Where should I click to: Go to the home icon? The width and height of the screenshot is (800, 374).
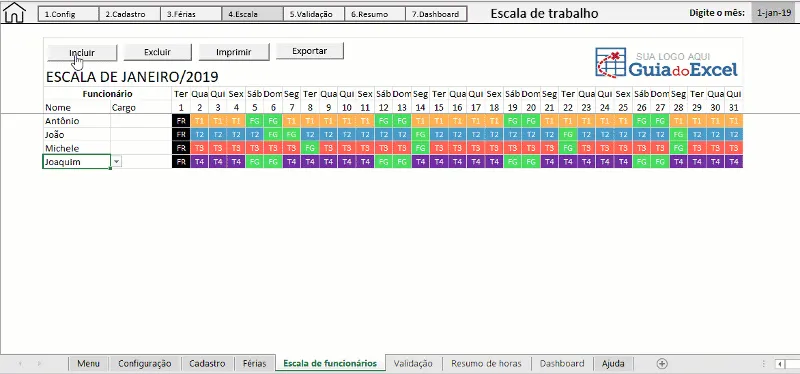14,13
